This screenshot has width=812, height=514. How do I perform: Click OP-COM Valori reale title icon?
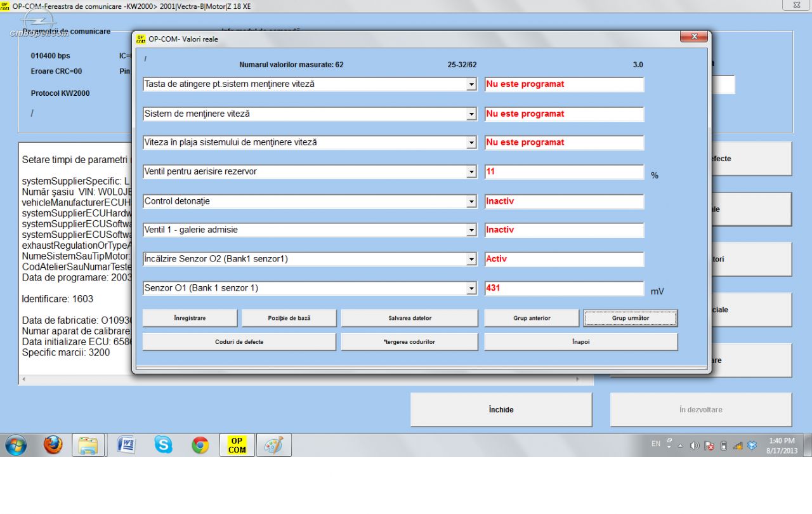pos(141,39)
